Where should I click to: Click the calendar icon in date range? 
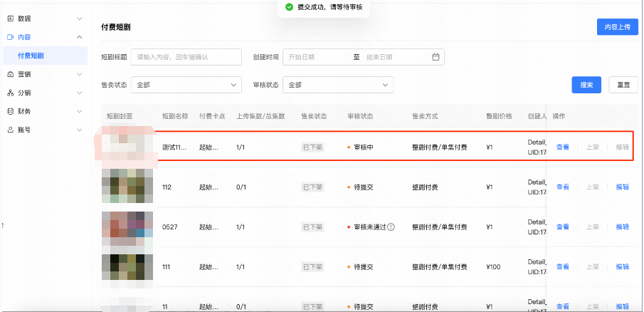(x=436, y=57)
